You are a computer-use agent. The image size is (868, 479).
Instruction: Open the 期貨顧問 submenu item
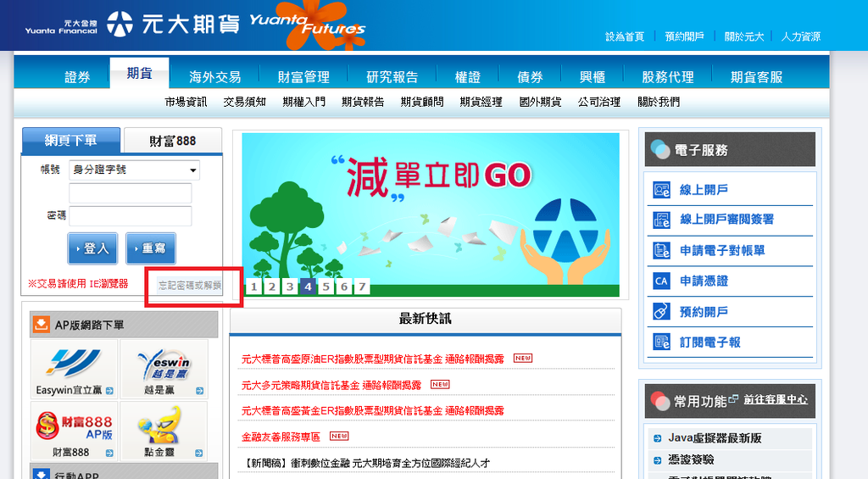(x=422, y=102)
